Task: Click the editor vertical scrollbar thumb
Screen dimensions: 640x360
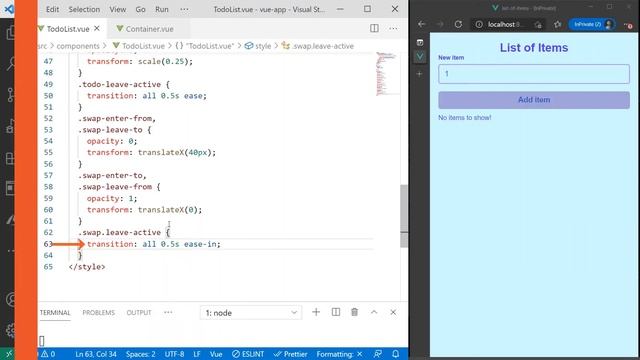Action: click(x=404, y=216)
